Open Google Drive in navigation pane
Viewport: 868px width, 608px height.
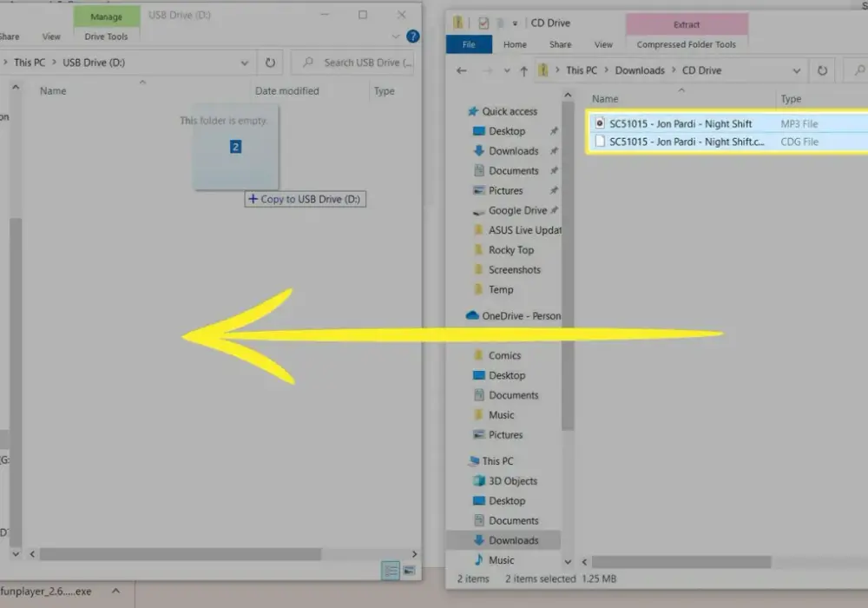pyautogui.click(x=517, y=210)
